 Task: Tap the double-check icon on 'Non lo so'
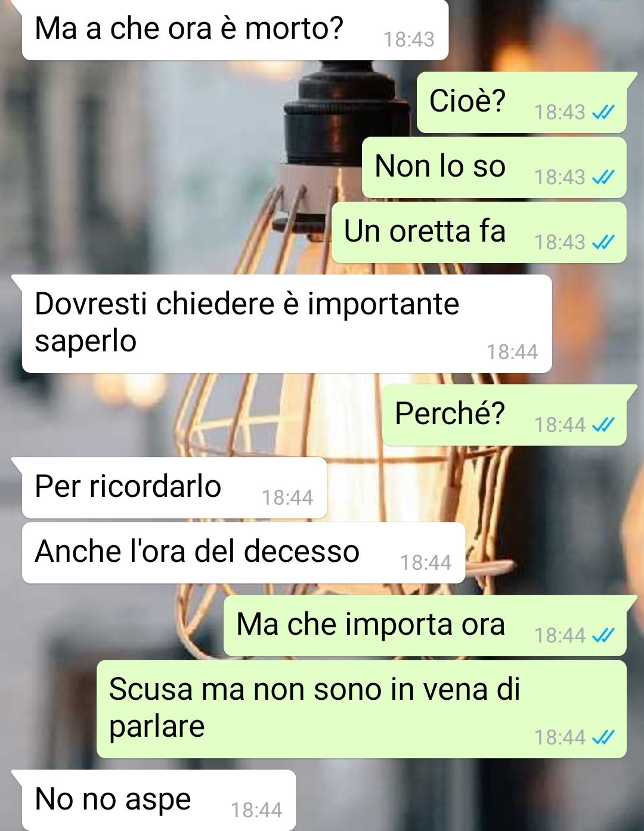[x=603, y=177]
